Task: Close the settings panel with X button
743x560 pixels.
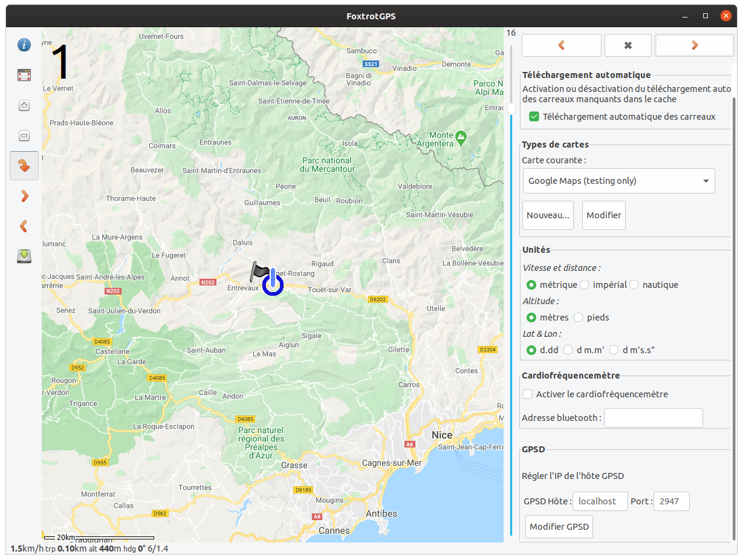Action: 628,45
